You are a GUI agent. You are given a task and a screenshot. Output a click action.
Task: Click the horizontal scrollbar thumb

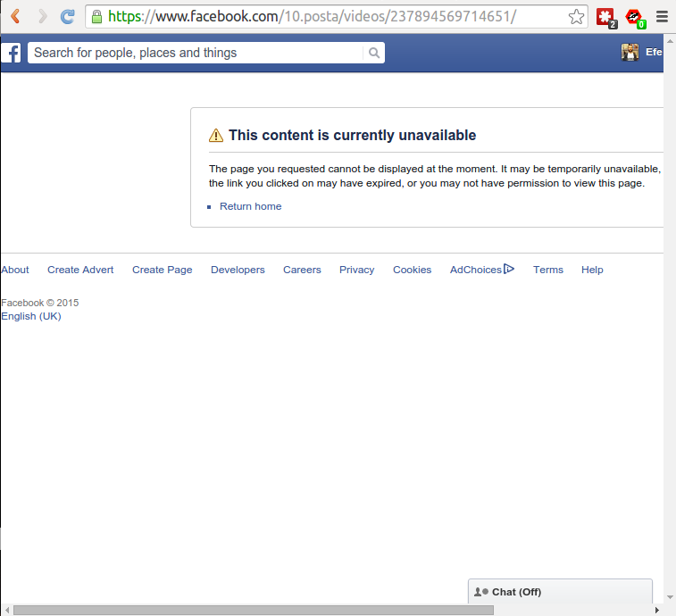[x=254, y=610]
